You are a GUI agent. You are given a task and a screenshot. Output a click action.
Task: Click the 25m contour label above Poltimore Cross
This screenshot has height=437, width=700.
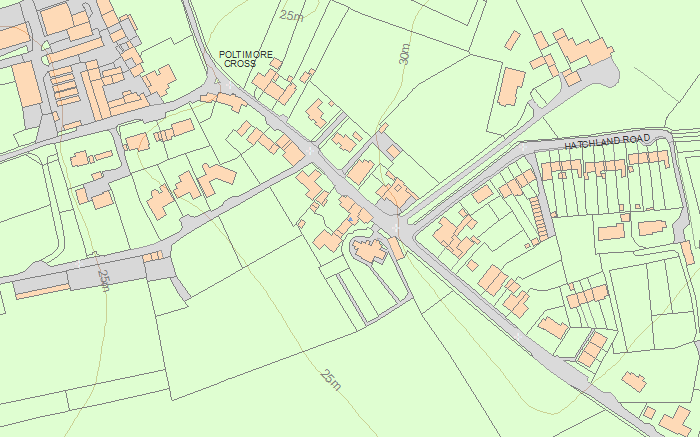[x=292, y=16]
